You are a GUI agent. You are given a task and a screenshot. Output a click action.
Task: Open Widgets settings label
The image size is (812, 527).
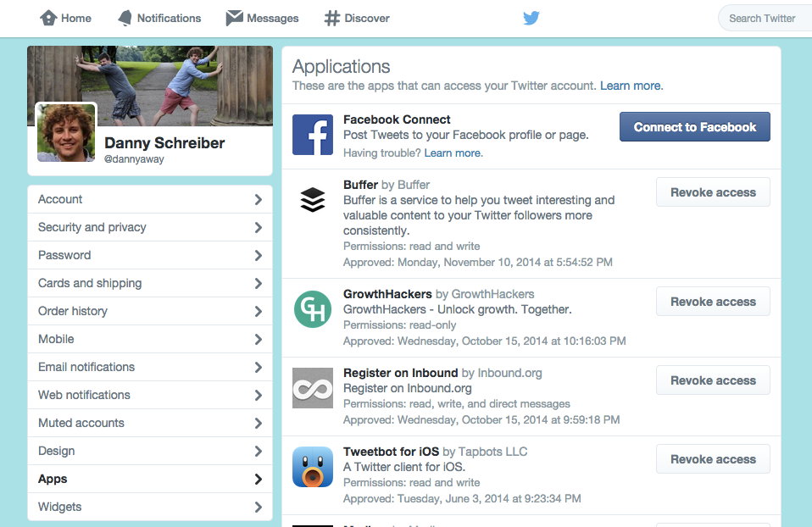coord(59,507)
